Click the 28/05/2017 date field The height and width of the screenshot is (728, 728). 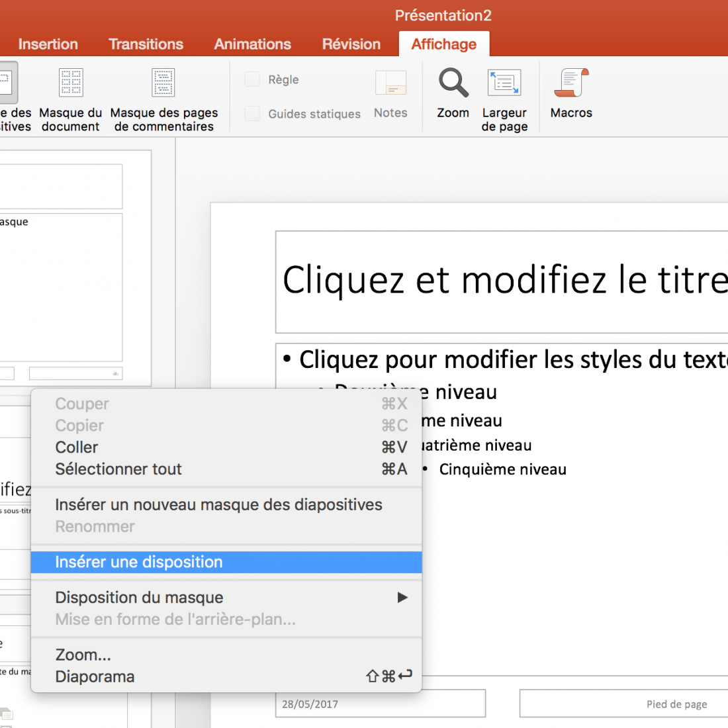tap(381, 704)
